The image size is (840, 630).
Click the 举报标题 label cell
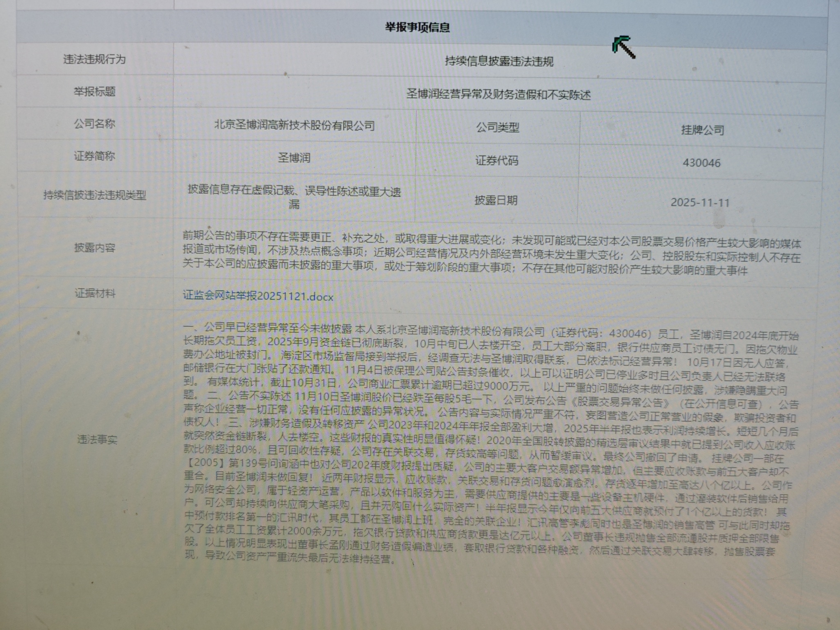coord(94,91)
